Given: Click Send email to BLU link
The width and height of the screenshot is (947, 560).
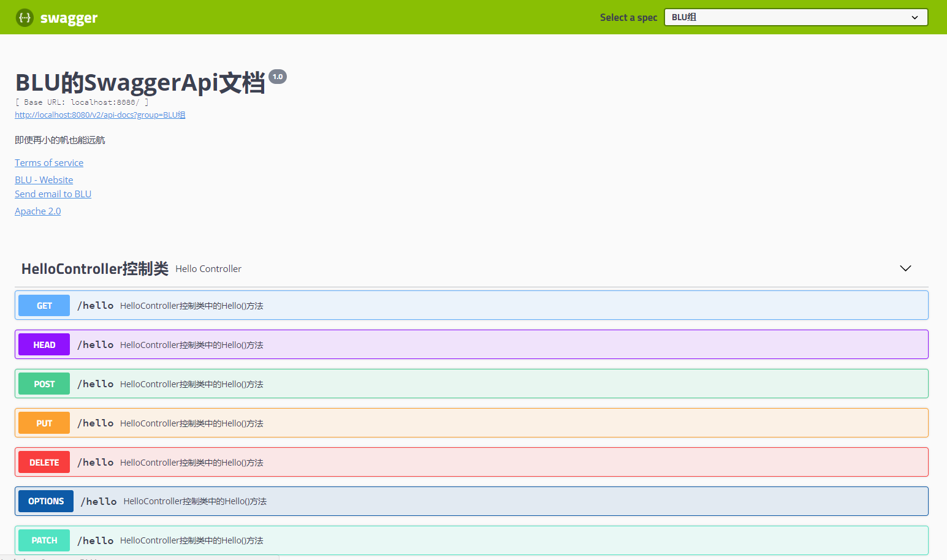Looking at the screenshot, I should pyautogui.click(x=53, y=194).
